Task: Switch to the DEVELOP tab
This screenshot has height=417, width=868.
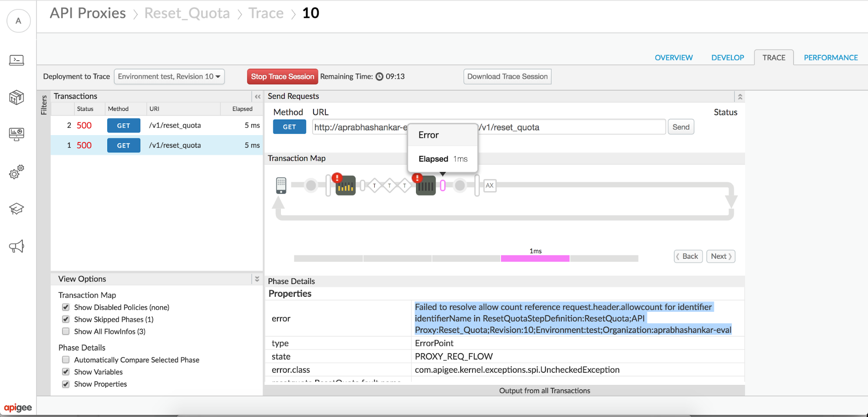Action: pyautogui.click(x=727, y=58)
